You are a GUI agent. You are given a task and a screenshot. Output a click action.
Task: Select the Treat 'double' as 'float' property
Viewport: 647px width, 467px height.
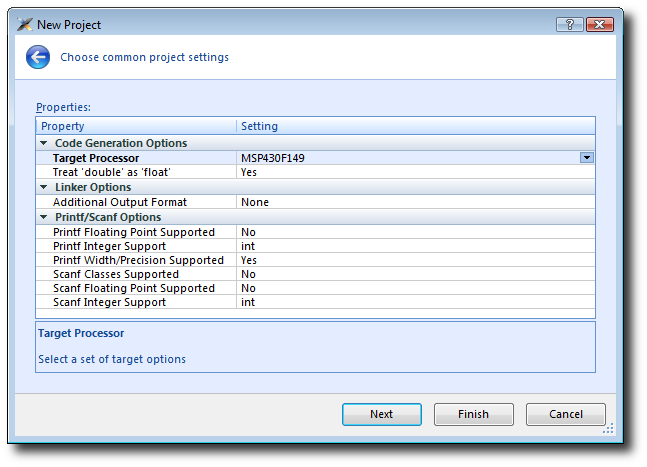[x=111, y=172]
